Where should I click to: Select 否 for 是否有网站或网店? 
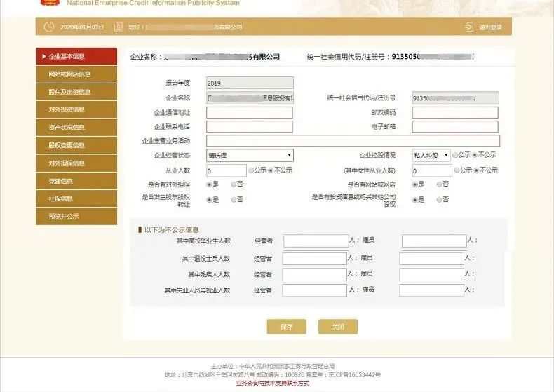(439, 184)
